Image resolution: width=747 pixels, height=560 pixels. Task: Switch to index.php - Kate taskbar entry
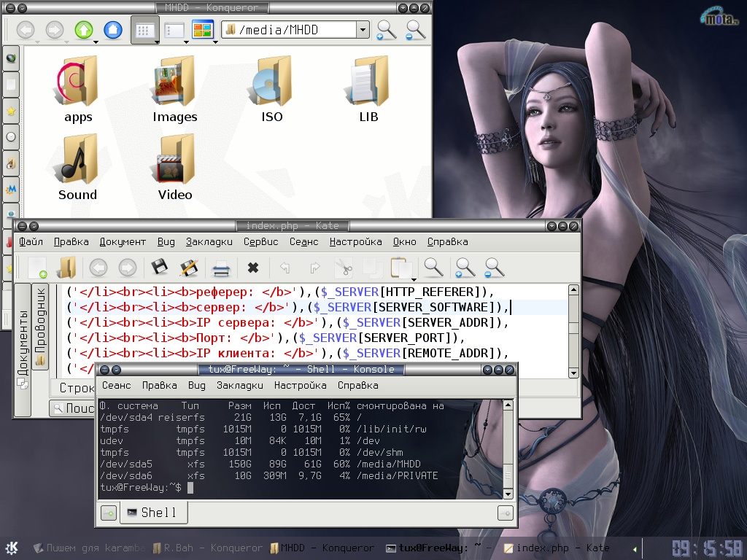coord(557,548)
